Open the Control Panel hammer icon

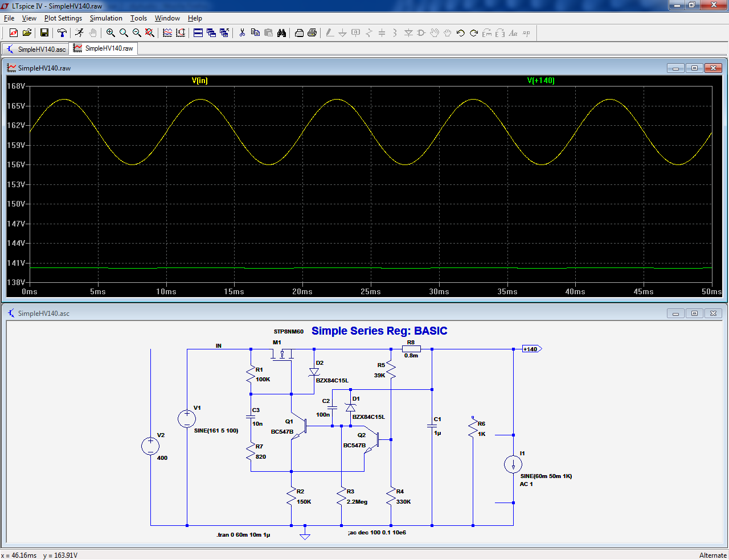coord(62,33)
